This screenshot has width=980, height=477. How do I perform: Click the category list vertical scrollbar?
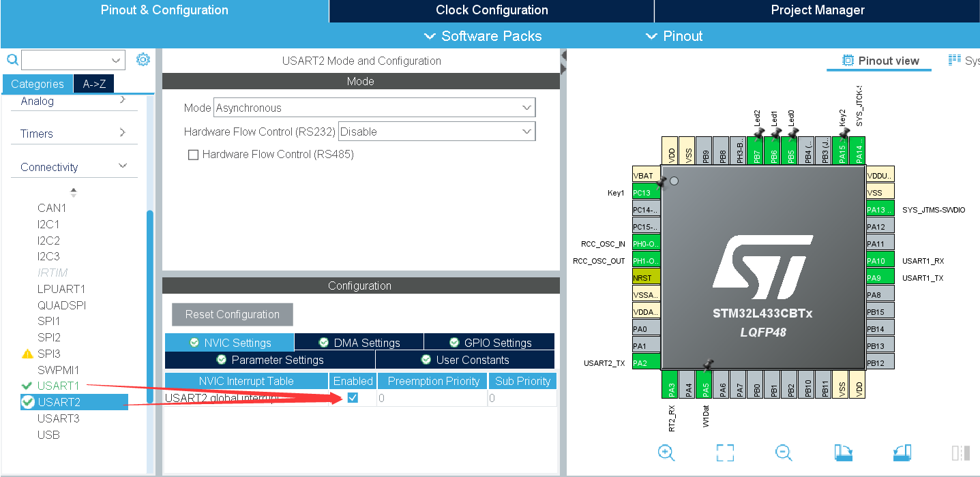tap(150, 307)
